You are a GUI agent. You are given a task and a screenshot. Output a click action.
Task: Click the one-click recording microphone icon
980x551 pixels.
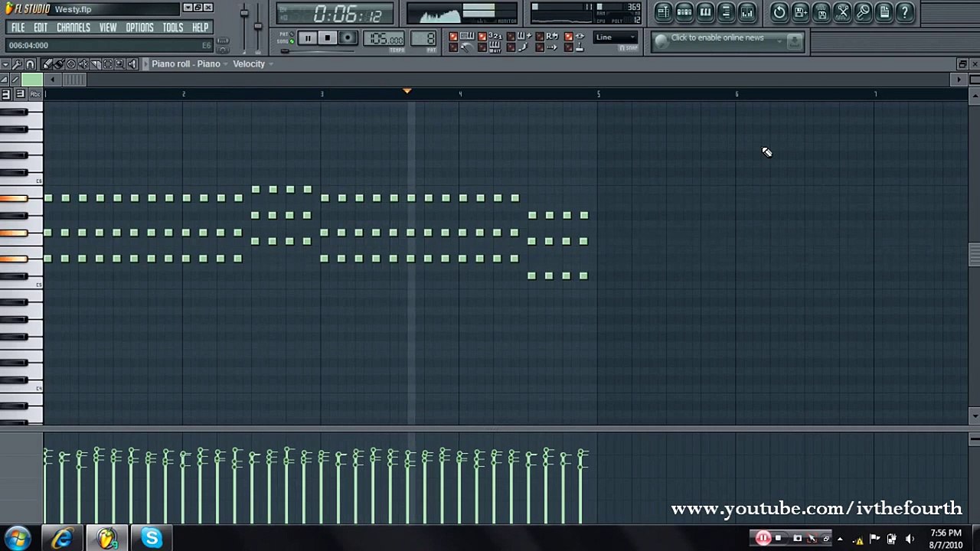click(x=863, y=12)
